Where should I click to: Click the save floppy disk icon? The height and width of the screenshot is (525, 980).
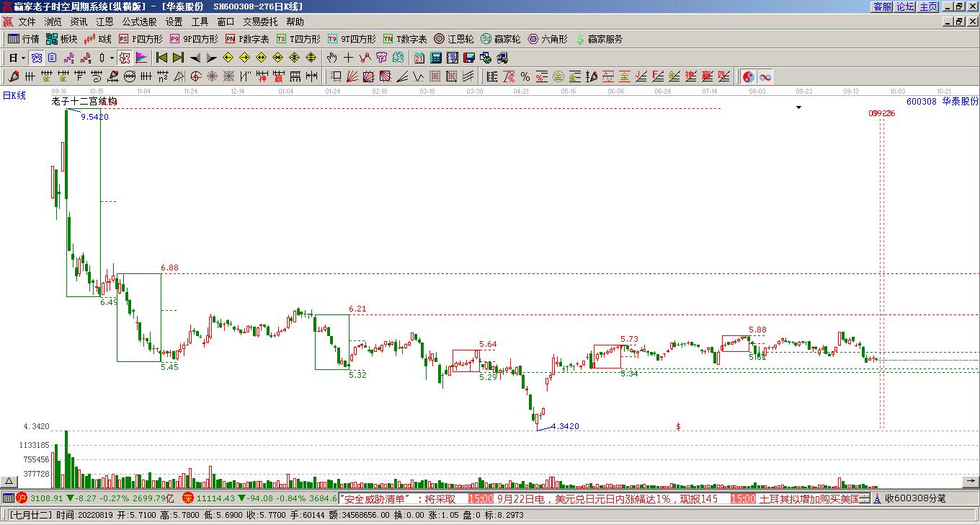coord(469,58)
